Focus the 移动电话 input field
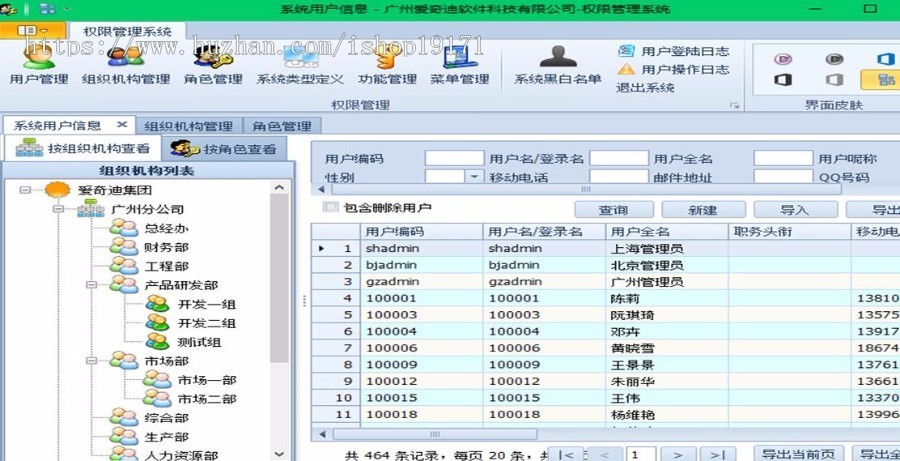Screen dimensions: 900x461 pos(619,177)
